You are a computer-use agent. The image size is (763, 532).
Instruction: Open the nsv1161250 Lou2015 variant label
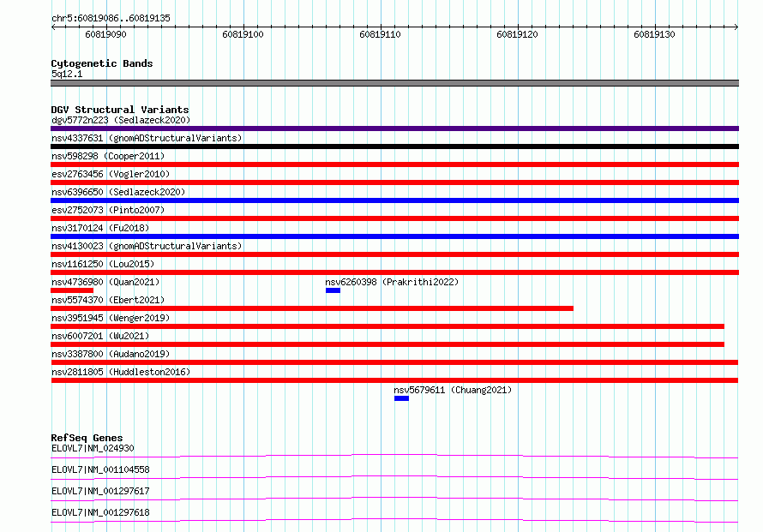tap(103, 264)
